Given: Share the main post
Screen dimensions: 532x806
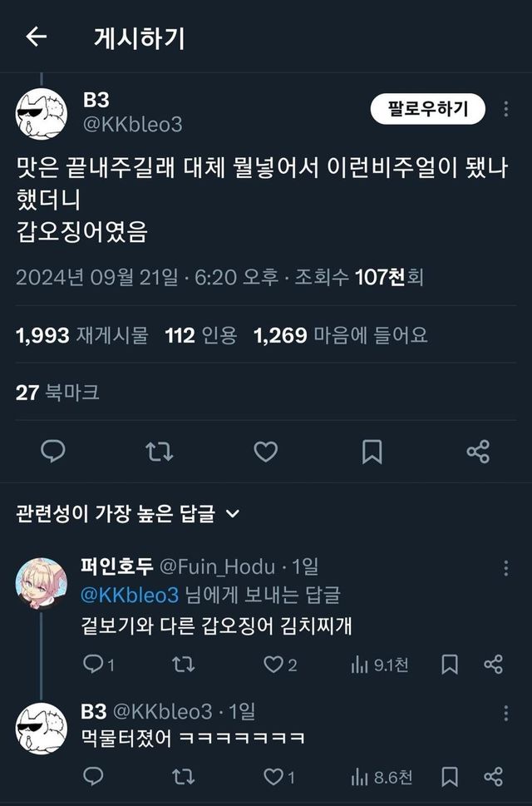Looking at the screenshot, I should click(x=478, y=452).
